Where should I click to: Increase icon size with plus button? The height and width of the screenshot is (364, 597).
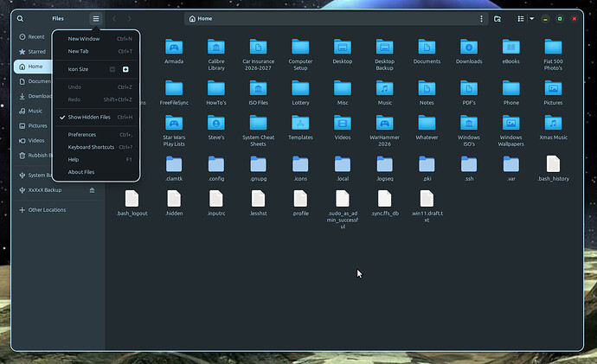(x=125, y=69)
